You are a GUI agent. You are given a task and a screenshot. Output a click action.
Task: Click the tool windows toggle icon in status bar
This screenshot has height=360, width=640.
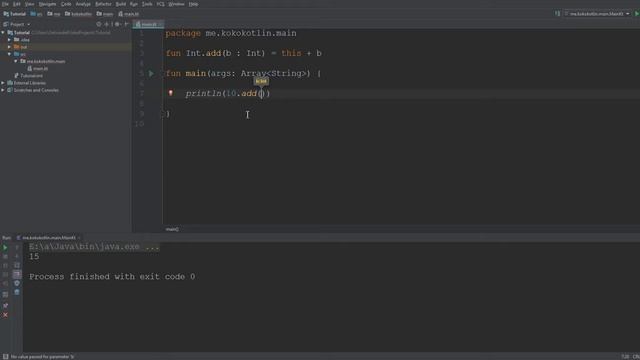pyautogui.click(x=5, y=357)
